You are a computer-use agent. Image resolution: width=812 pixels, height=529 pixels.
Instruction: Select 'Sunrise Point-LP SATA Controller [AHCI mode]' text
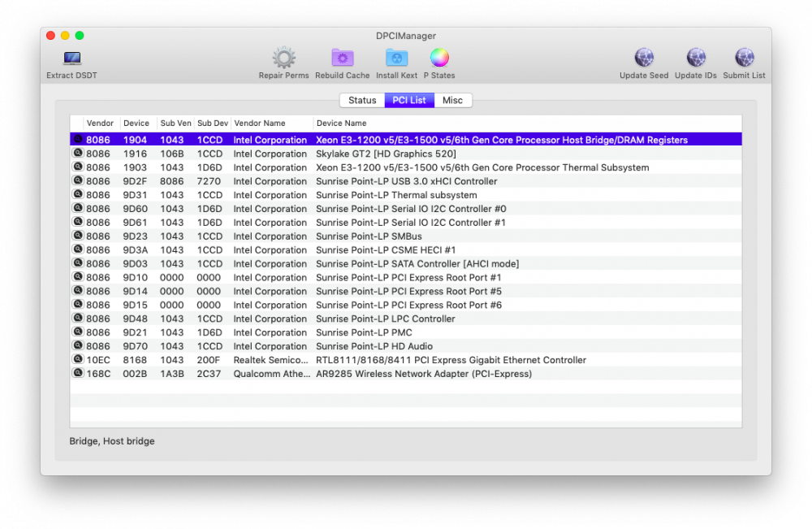pyautogui.click(x=417, y=264)
